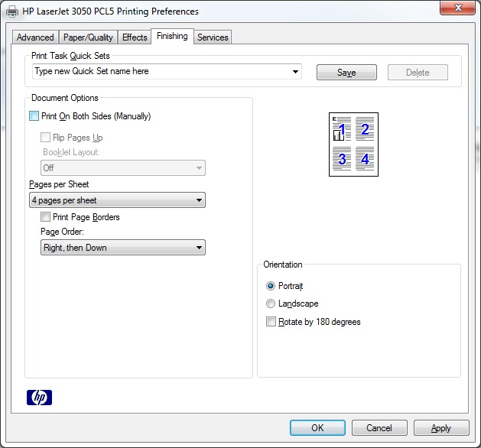This screenshot has width=481, height=448.
Task: Click the 'Print Task Quick Sets' group title
Action: (x=70, y=56)
